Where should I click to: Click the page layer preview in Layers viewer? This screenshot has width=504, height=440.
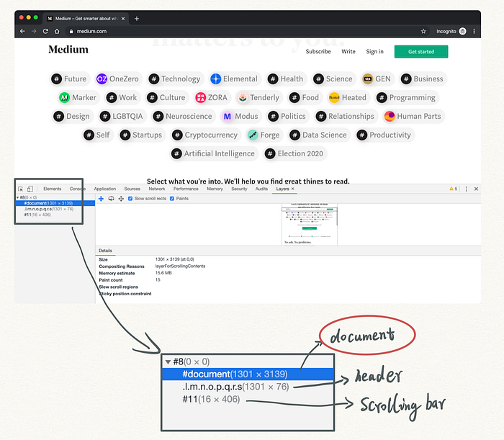click(310, 225)
